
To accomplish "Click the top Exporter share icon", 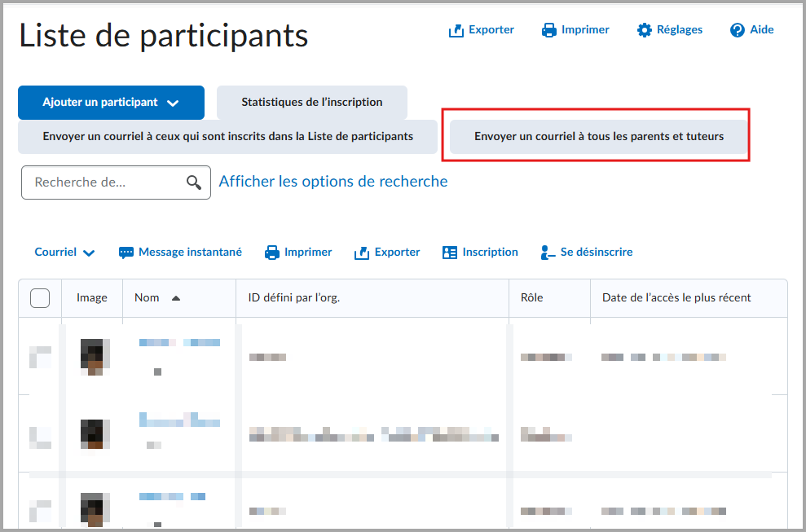I will point(456,30).
